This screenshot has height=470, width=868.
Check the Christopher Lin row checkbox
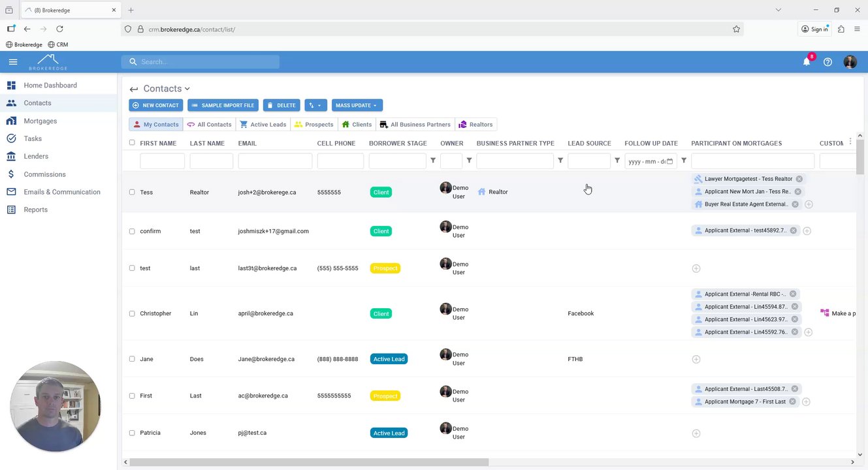click(132, 313)
